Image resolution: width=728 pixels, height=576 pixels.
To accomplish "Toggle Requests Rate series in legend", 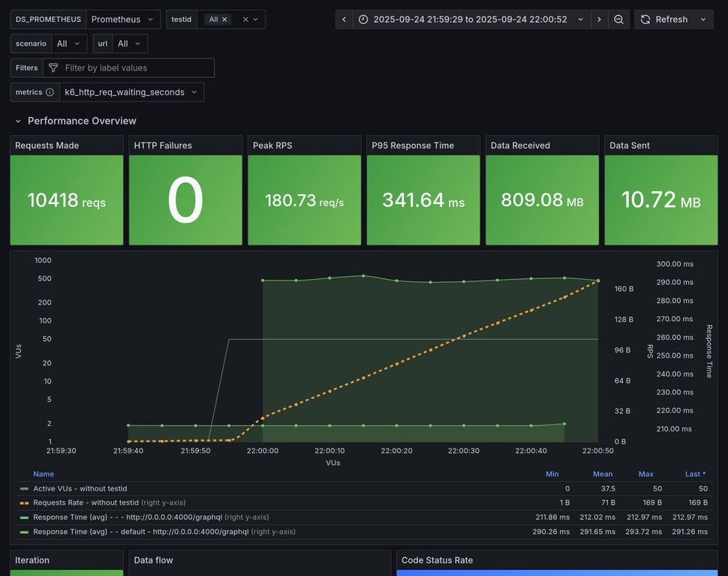I will (86, 502).
